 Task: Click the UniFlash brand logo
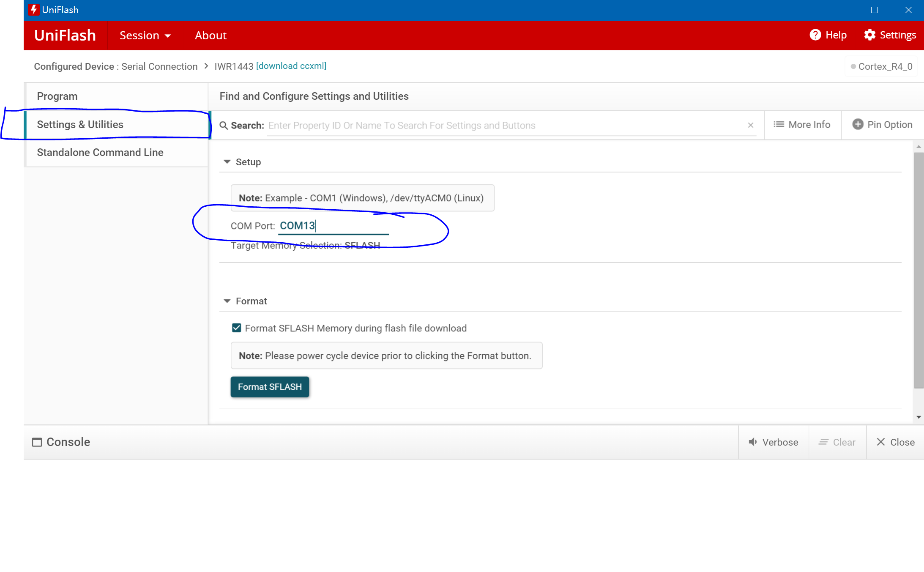tap(65, 36)
